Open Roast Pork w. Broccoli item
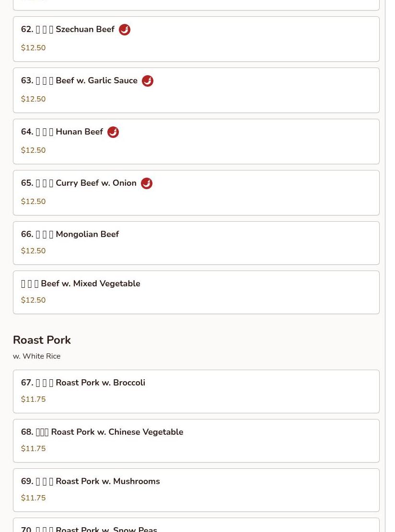The height and width of the screenshot is (532, 395). [x=196, y=392]
